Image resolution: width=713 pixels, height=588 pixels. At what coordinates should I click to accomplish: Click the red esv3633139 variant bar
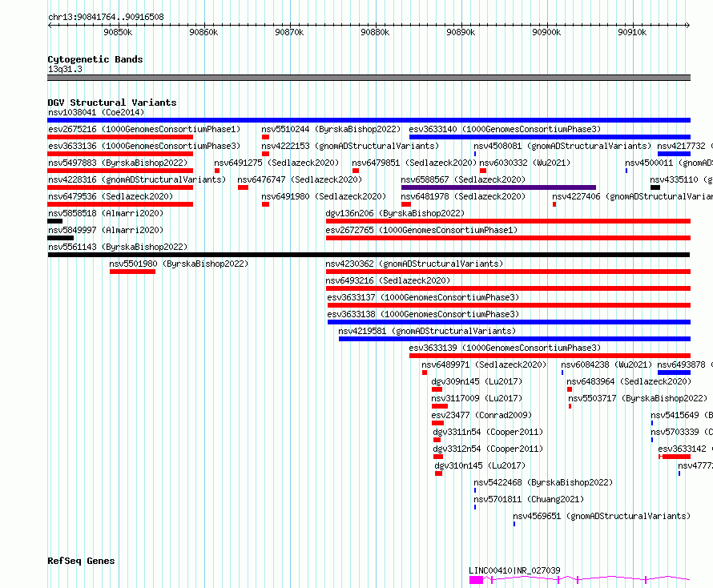[x=550, y=356]
